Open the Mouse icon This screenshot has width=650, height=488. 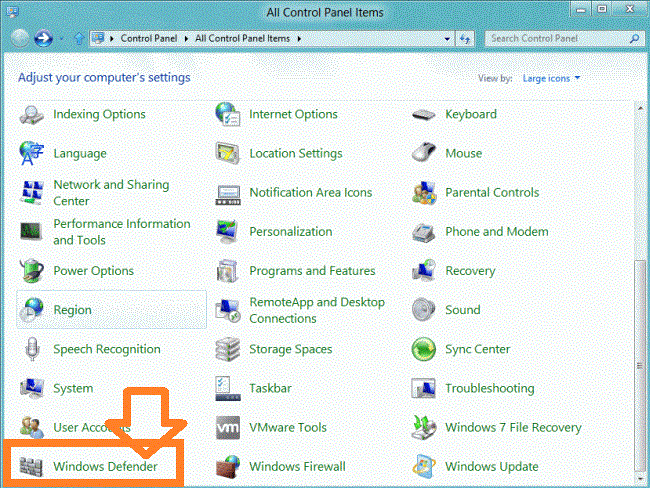click(423, 152)
